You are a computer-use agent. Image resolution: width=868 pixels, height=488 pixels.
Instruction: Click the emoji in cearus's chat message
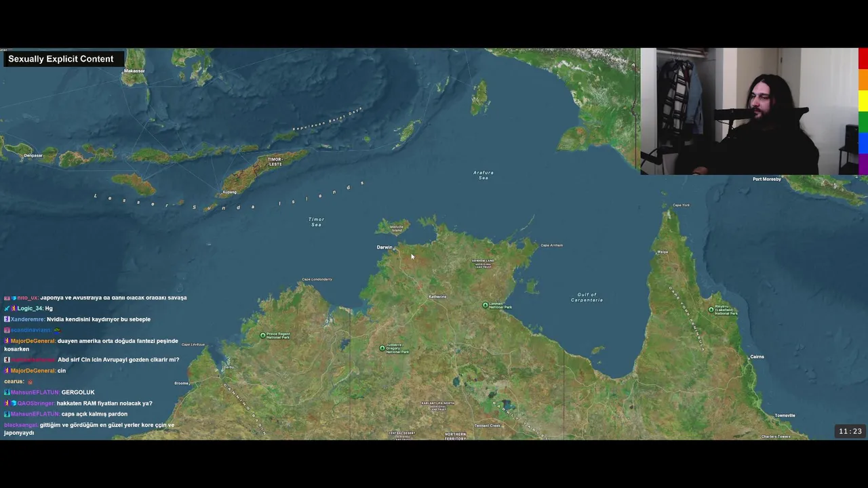30,382
